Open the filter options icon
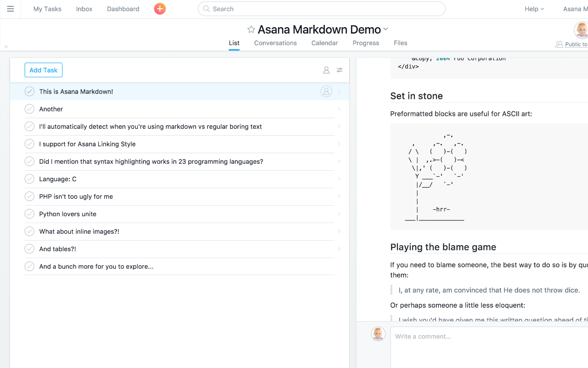The height and width of the screenshot is (368, 588). point(339,70)
